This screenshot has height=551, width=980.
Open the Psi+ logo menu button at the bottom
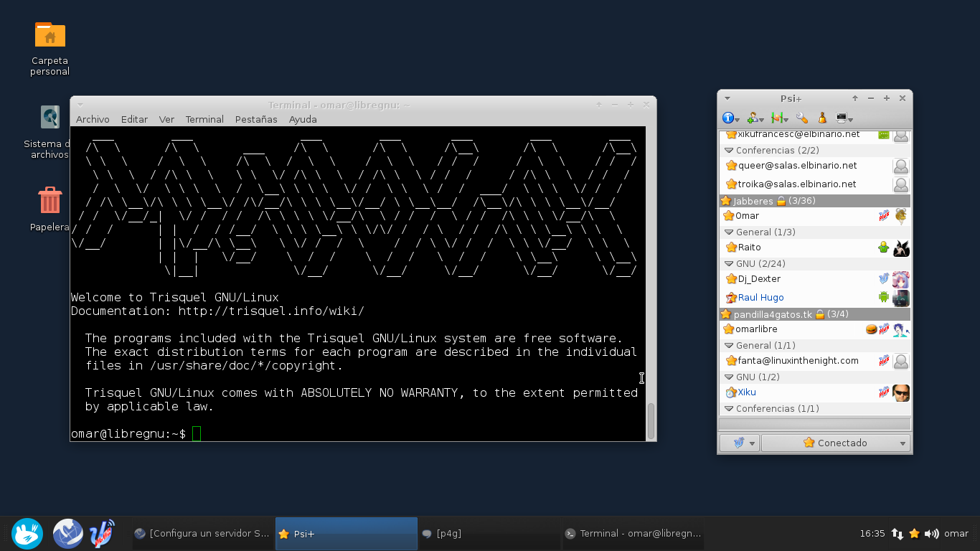click(x=739, y=443)
